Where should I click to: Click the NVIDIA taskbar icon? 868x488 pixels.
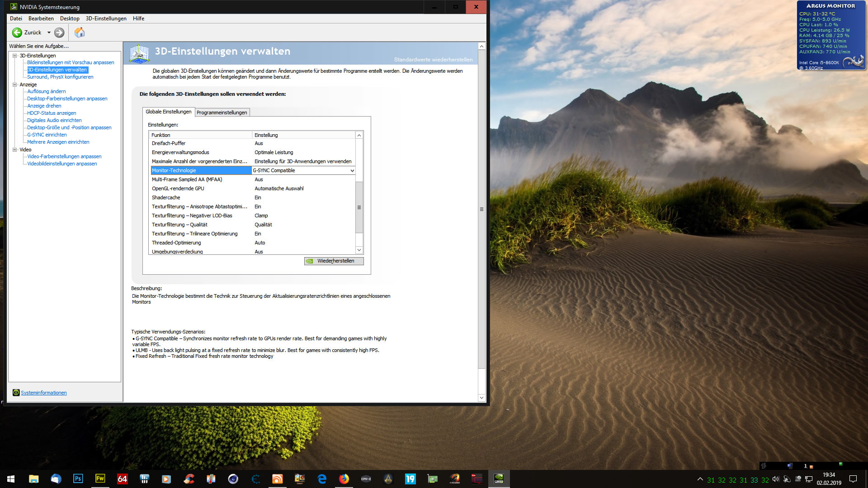coord(499,479)
